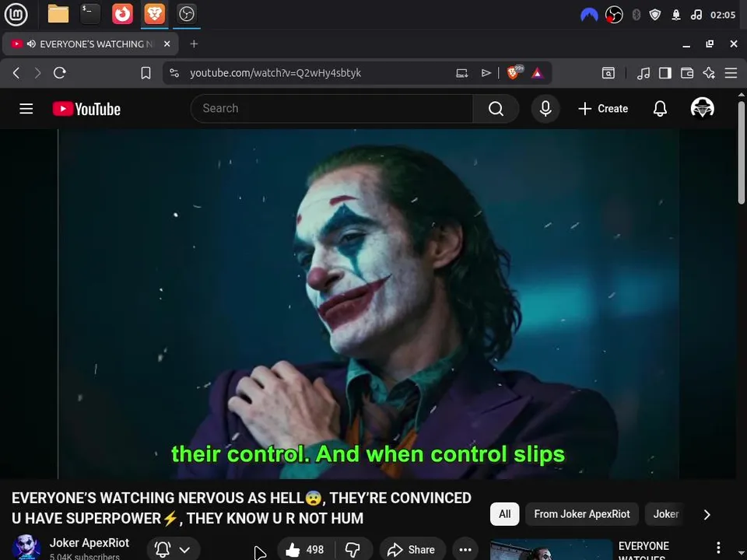The width and height of the screenshot is (747, 560).
Task: Open the Files folder in the panel
Action: pos(58,14)
